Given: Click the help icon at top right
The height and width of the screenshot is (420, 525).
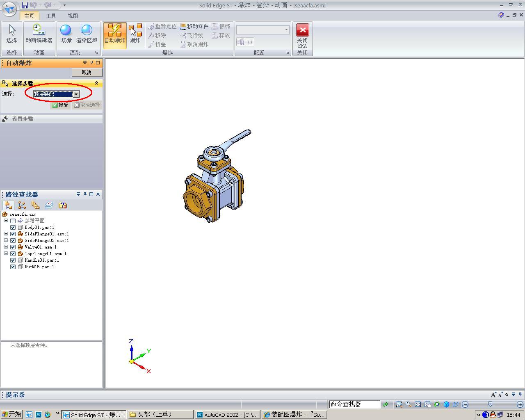Looking at the screenshot, I should coord(500,15).
